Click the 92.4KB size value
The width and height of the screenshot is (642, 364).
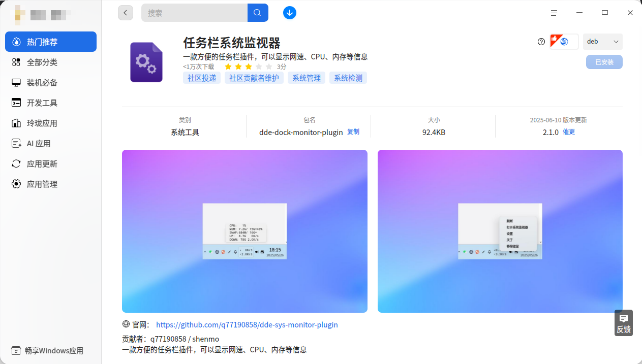click(x=434, y=133)
